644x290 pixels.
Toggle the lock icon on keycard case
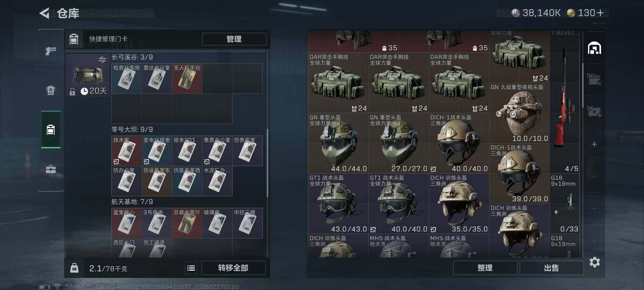[x=72, y=92]
